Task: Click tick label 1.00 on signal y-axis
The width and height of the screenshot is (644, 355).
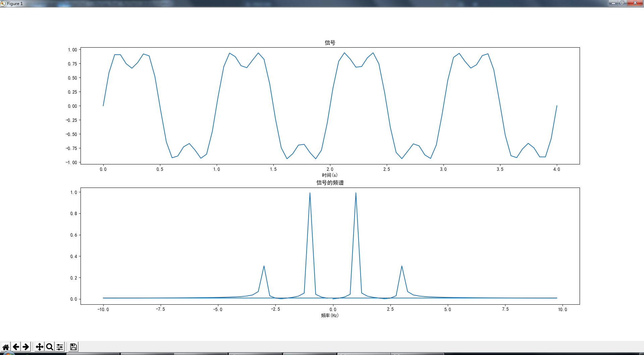Action: [x=72, y=50]
